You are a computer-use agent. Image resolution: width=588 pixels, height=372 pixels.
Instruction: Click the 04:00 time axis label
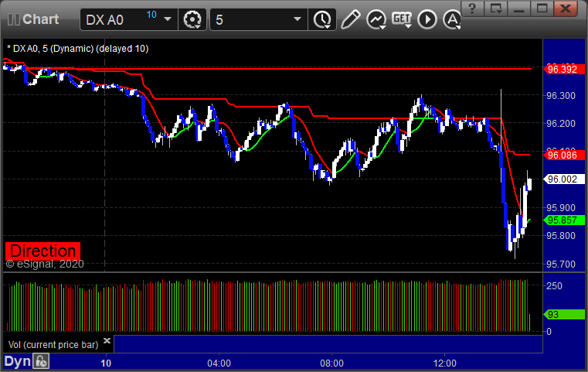pyautogui.click(x=219, y=363)
